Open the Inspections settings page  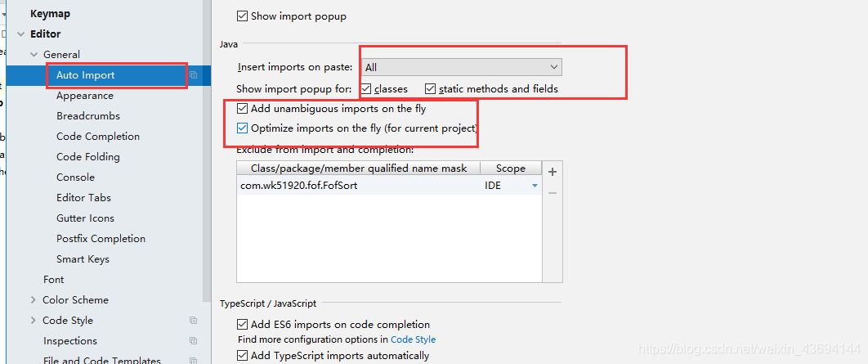click(70, 341)
